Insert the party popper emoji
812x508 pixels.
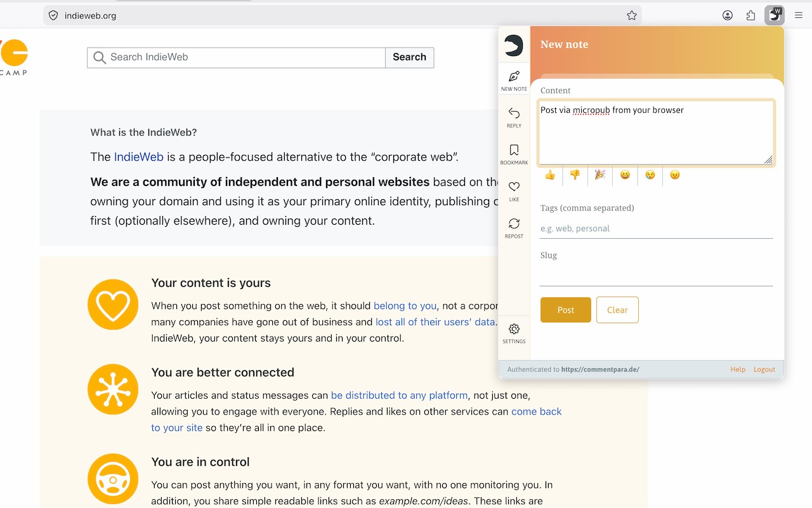point(599,175)
